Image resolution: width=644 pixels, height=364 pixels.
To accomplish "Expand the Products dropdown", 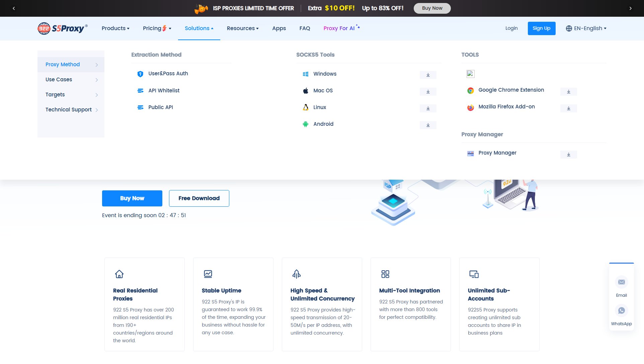I will [x=115, y=28].
